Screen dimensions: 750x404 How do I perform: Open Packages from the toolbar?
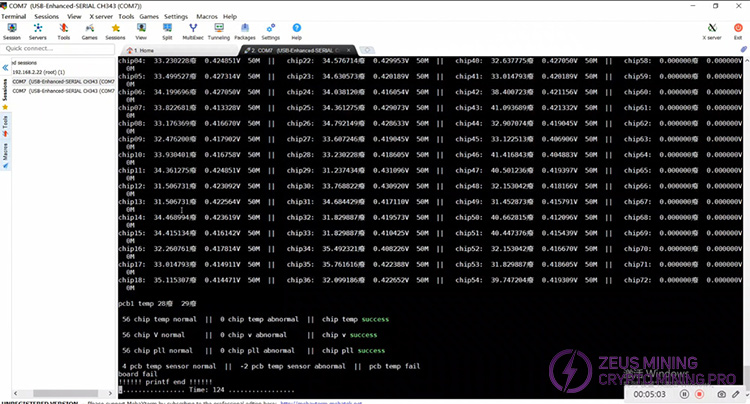point(244,30)
